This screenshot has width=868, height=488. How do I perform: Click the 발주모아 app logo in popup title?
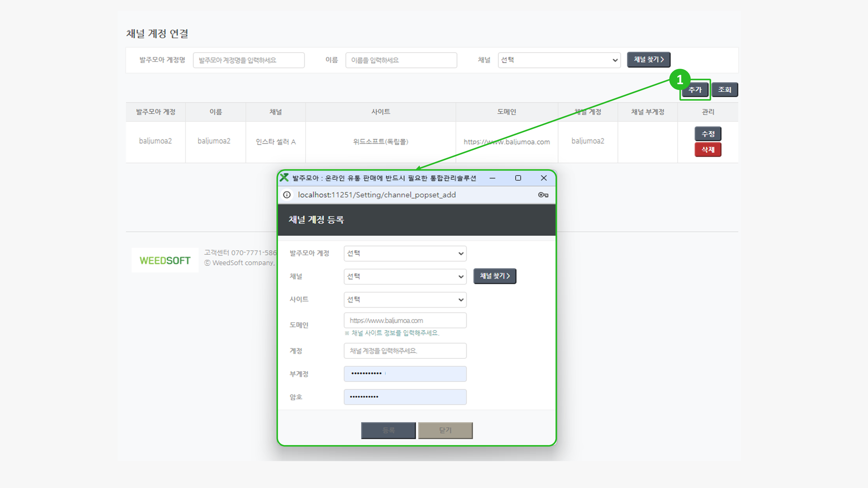click(284, 177)
